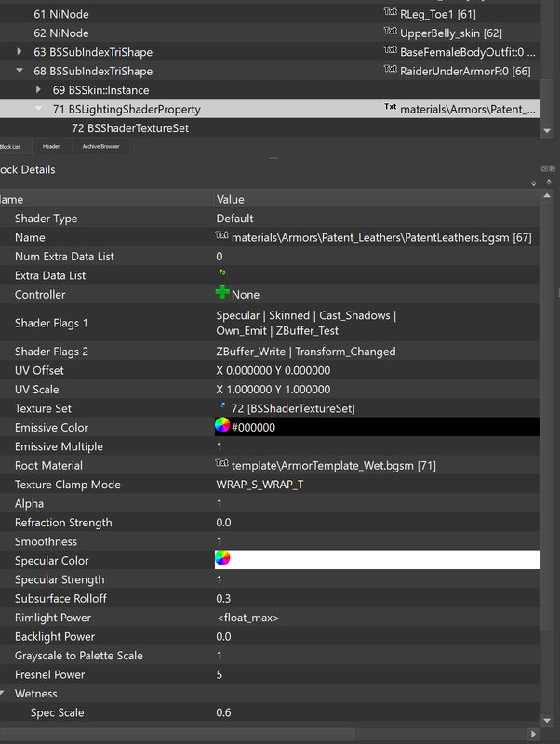The height and width of the screenshot is (744, 560).
Task: Click the Txt icon beside UpperBelly_skin [62]
Action: [x=390, y=31]
